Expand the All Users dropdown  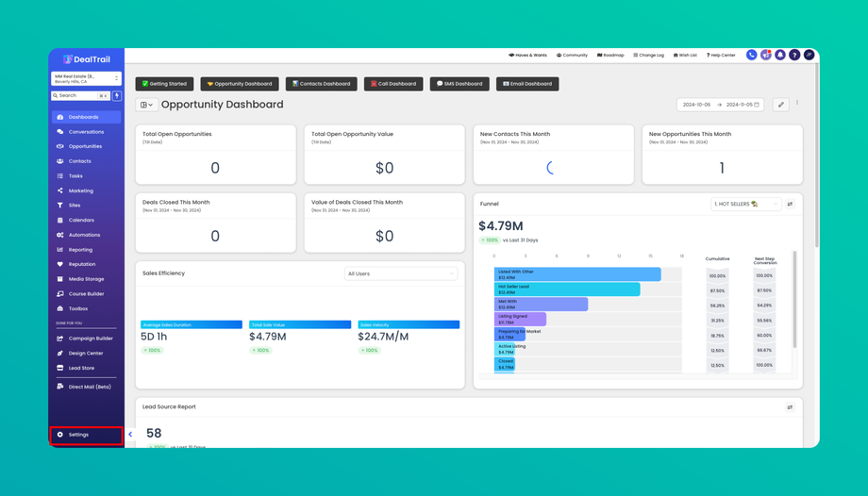tap(401, 273)
